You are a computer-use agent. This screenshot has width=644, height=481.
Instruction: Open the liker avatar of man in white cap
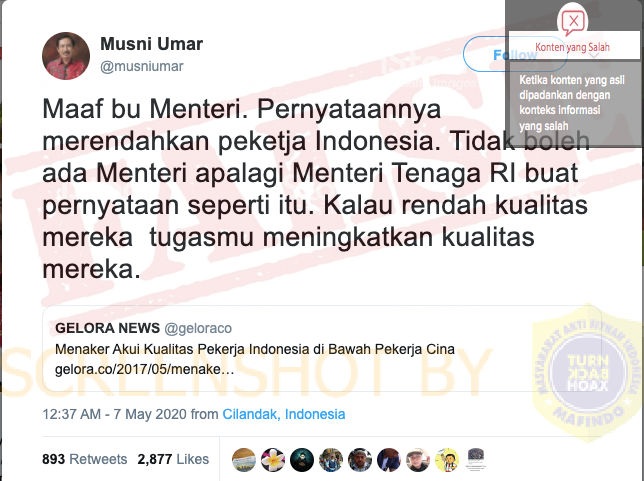(418, 460)
